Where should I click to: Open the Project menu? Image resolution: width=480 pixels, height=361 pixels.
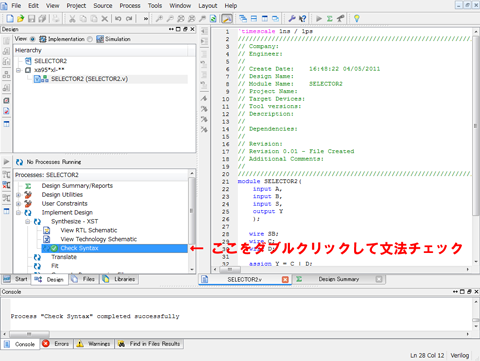click(x=76, y=6)
